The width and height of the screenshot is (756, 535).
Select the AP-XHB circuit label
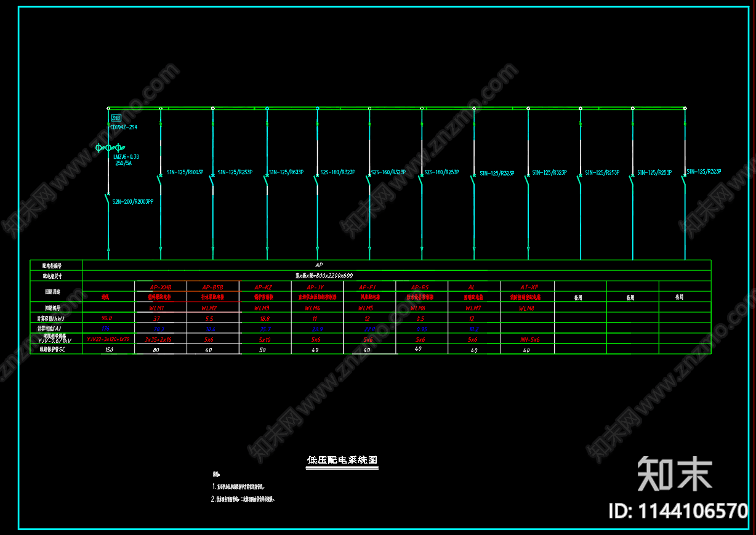[161, 287]
